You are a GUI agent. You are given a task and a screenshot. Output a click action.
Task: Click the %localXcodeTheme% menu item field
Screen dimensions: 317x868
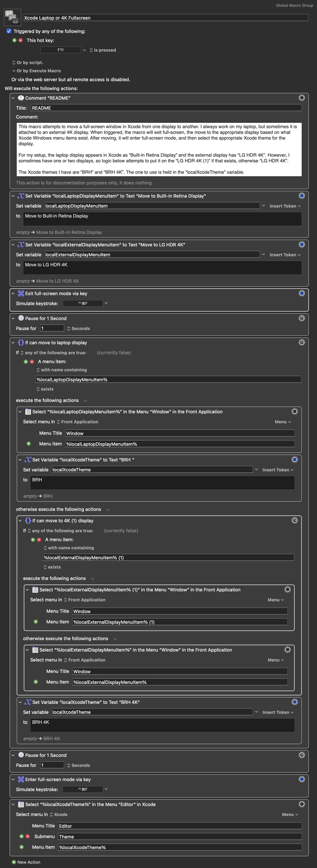click(180, 847)
